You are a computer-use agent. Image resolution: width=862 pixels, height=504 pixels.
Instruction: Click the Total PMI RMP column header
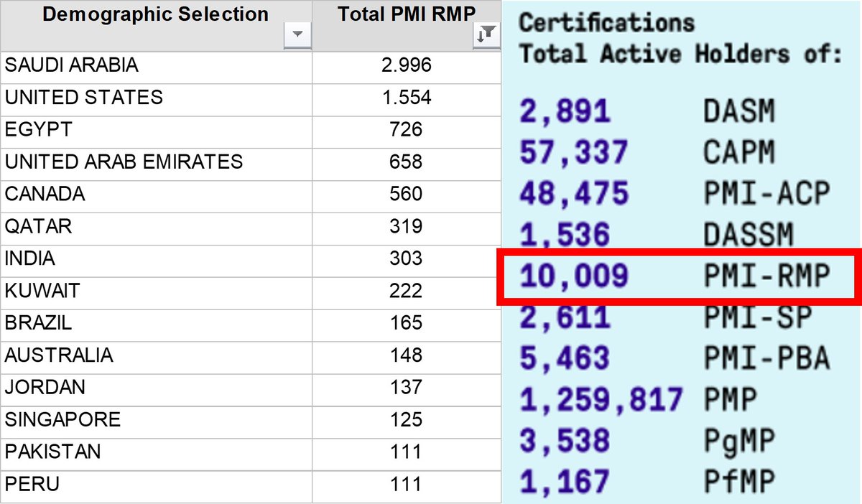click(406, 13)
